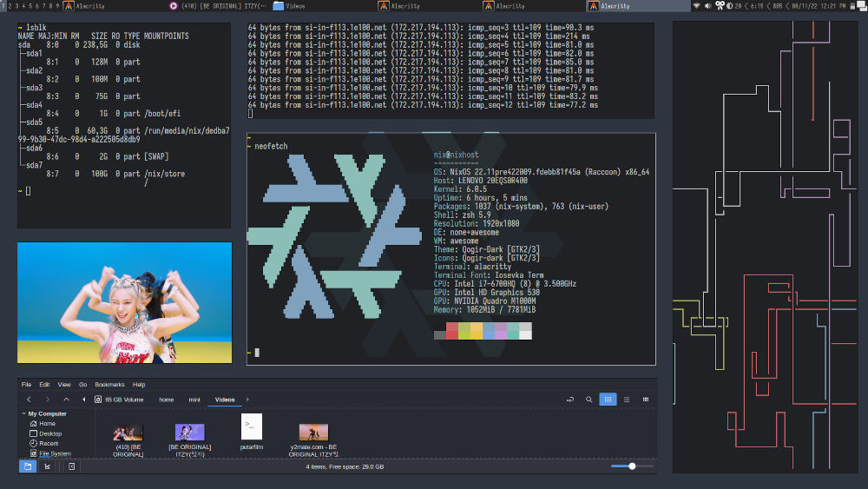Select the Videos path segment

coord(225,400)
